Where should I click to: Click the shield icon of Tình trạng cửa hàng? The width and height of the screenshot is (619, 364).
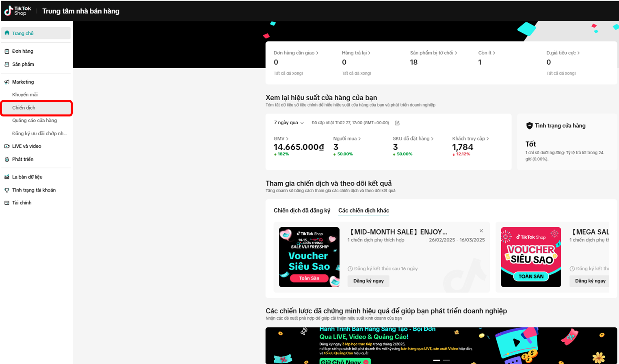pyautogui.click(x=529, y=126)
